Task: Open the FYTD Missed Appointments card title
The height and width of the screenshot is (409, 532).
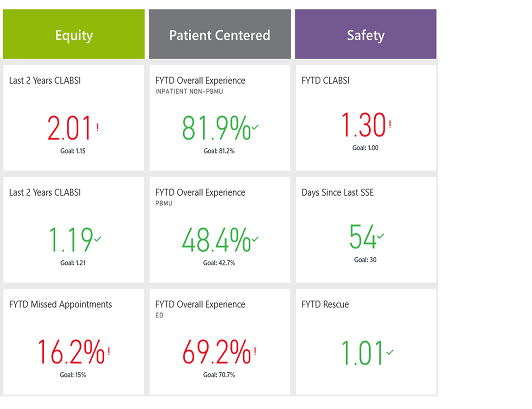Action: point(61,305)
